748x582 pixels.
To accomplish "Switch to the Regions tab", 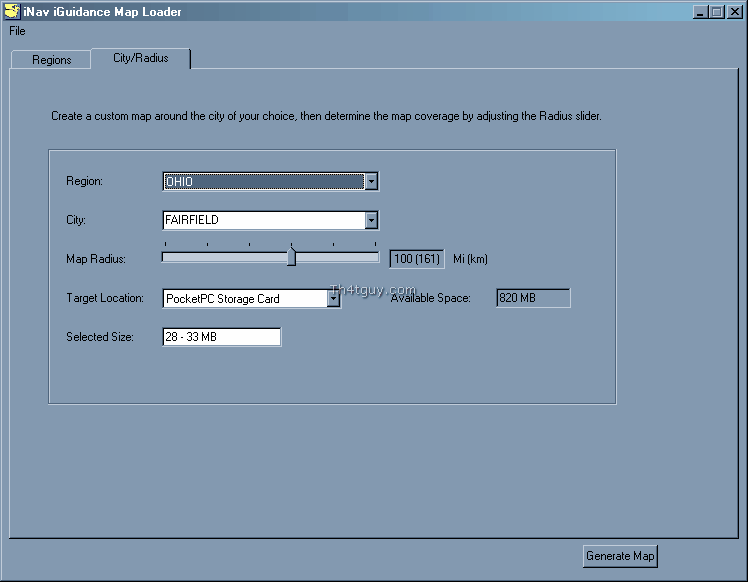I will [x=51, y=60].
